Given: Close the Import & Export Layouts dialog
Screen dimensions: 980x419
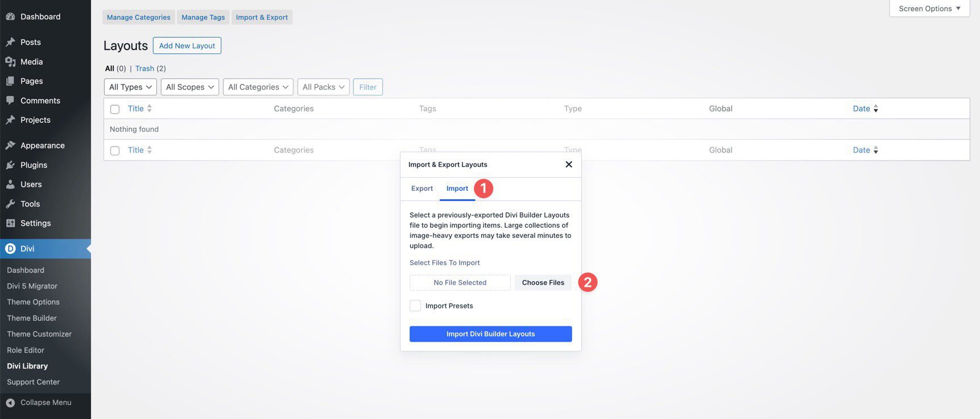Looking at the screenshot, I should [x=569, y=165].
